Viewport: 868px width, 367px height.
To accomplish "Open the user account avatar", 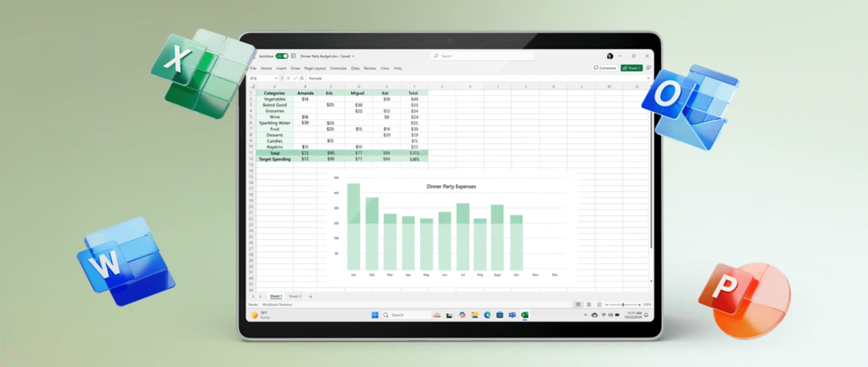I will [610, 56].
